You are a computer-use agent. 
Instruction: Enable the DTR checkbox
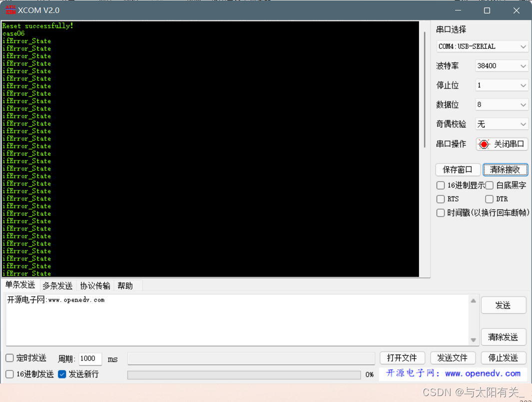coord(490,199)
